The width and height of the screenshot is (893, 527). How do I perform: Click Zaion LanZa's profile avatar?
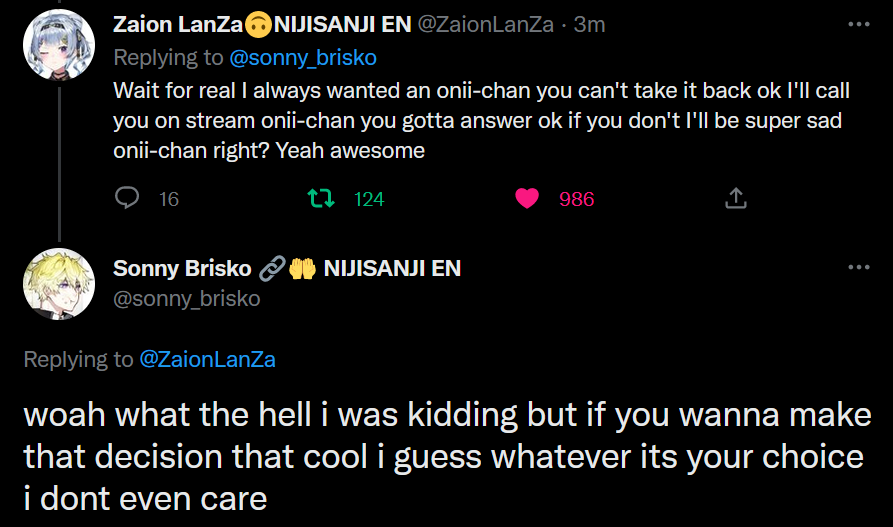[59, 47]
